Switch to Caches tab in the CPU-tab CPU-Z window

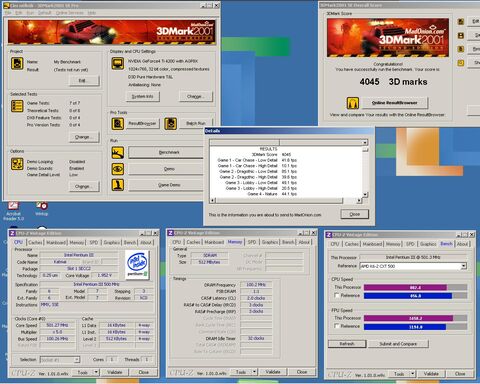click(35, 242)
